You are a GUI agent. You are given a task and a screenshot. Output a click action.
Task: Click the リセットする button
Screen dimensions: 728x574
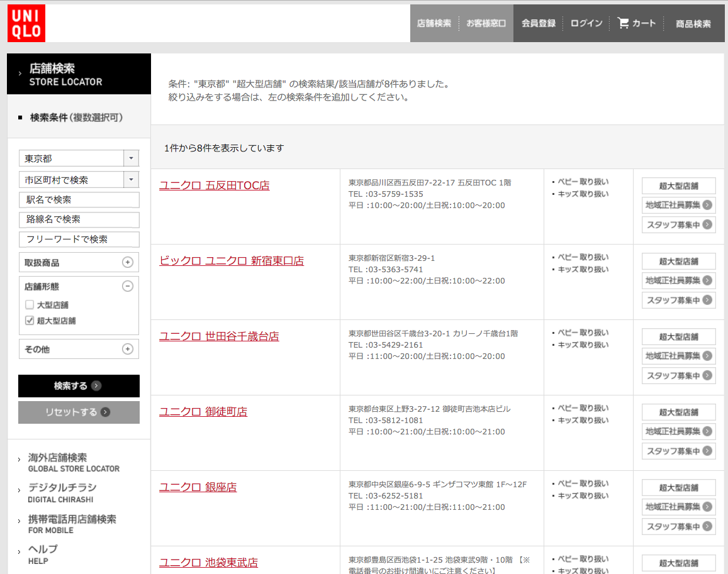tap(79, 412)
